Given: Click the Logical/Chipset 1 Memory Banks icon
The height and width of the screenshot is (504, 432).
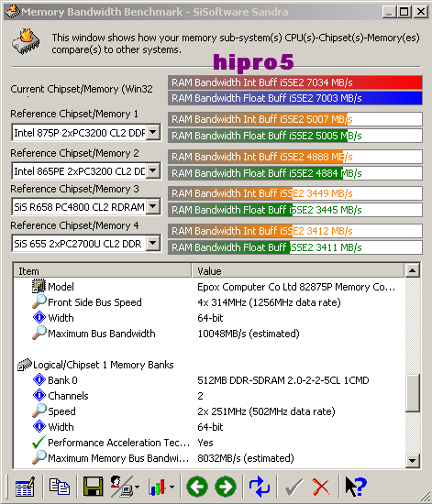Looking at the screenshot, I should (25, 365).
